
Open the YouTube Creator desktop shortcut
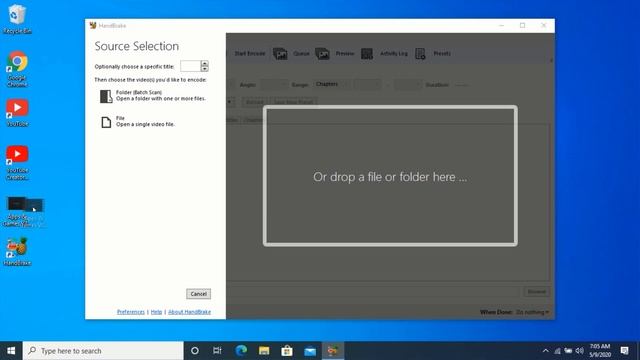point(17,163)
